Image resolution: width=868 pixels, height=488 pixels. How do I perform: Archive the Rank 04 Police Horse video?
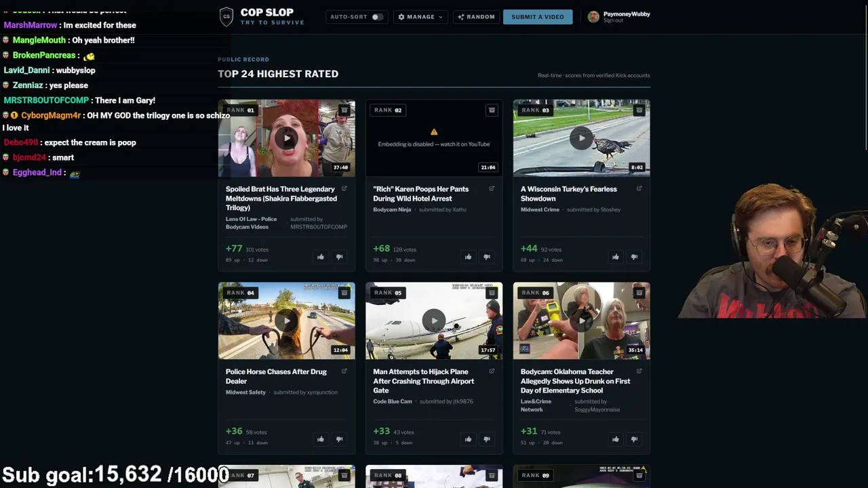344,293
